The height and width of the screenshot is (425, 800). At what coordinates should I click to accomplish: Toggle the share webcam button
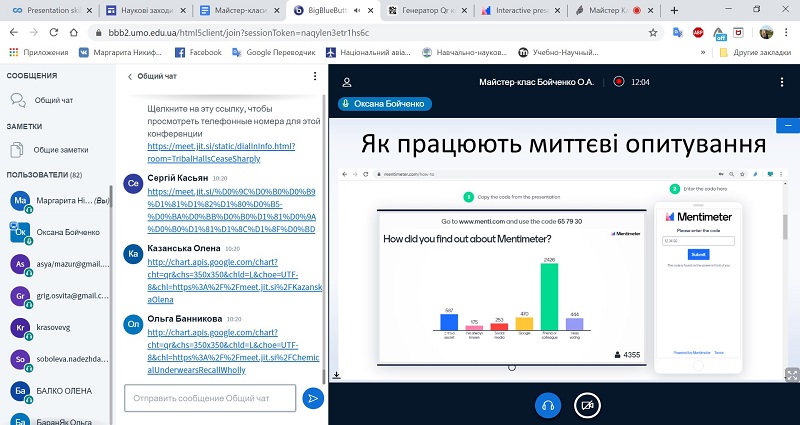click(587, 405)
